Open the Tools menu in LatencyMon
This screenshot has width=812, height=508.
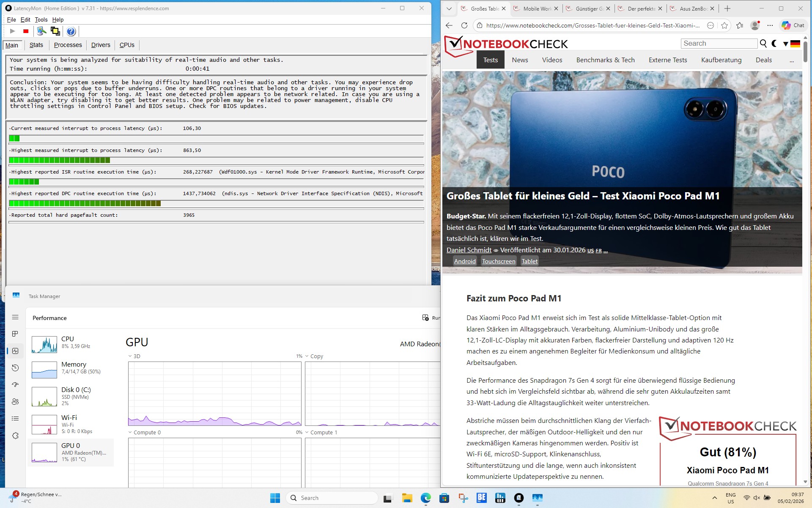[41, 19]
